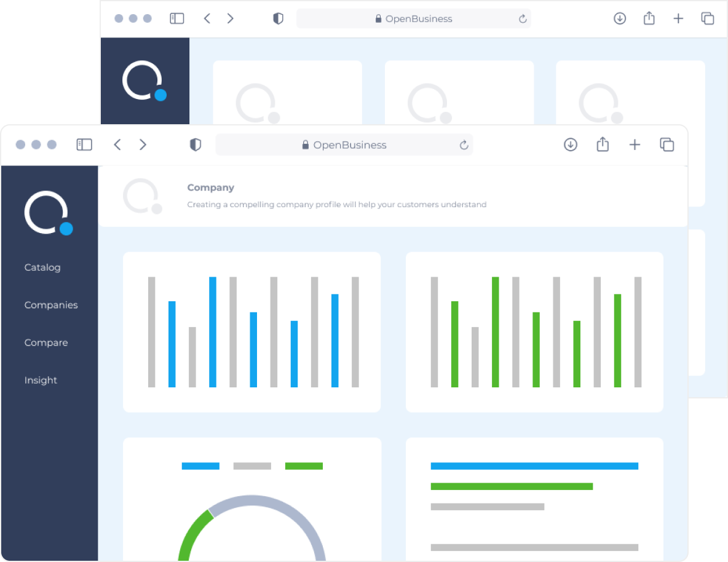This screenshot has height=562, width=728.
Task: Open the Catalog sidebar item
Action: (x=42, y=267)
